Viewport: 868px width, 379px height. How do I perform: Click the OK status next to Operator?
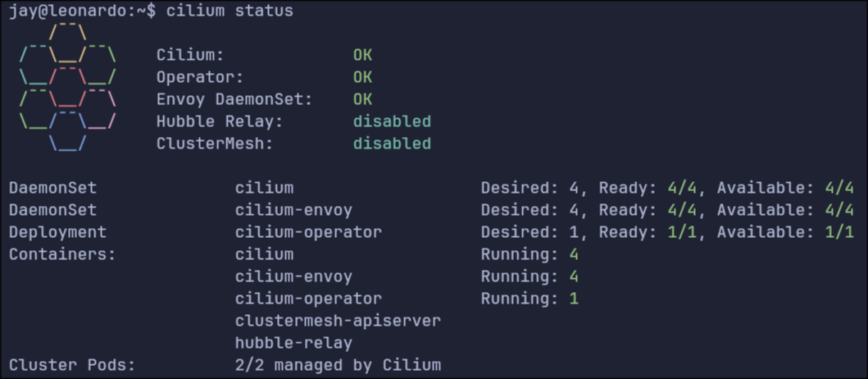coord(362,77)
